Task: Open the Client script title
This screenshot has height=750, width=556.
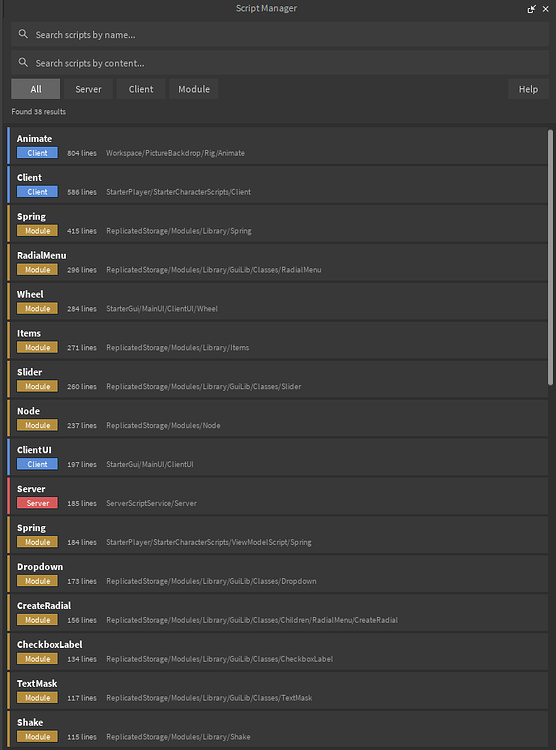Action: (29, 177)
